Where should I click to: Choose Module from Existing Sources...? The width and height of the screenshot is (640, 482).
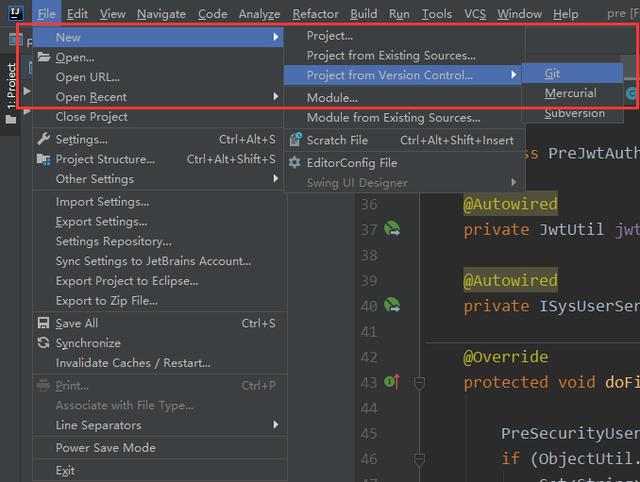(404, 118)
